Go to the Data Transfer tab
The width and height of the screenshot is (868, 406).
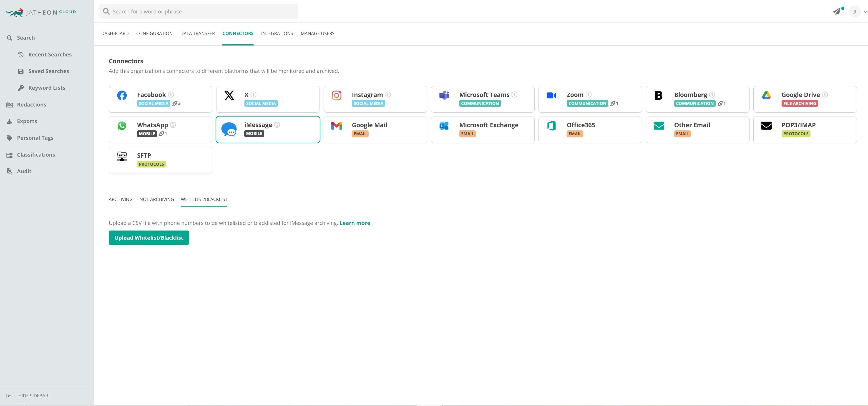point(197,33)
